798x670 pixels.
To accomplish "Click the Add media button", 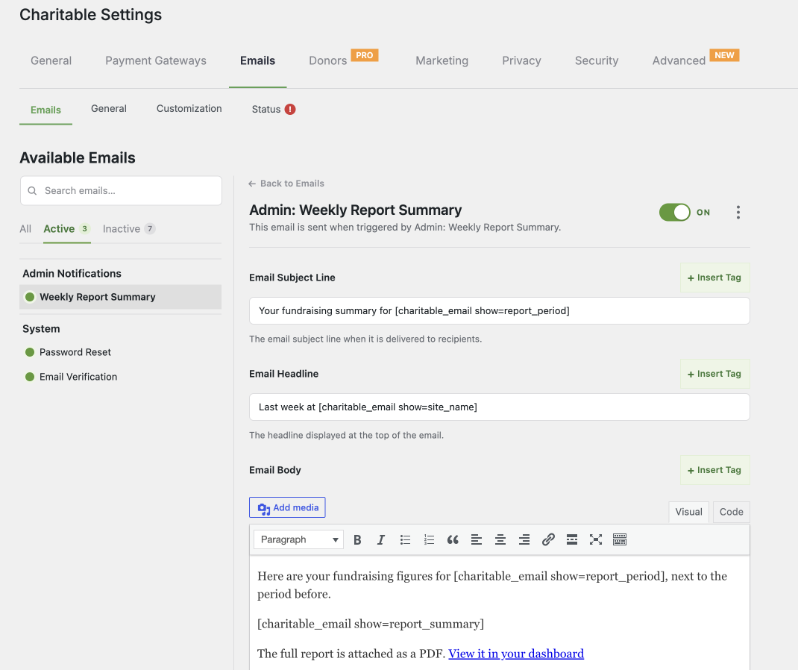I will pos(287,508).
